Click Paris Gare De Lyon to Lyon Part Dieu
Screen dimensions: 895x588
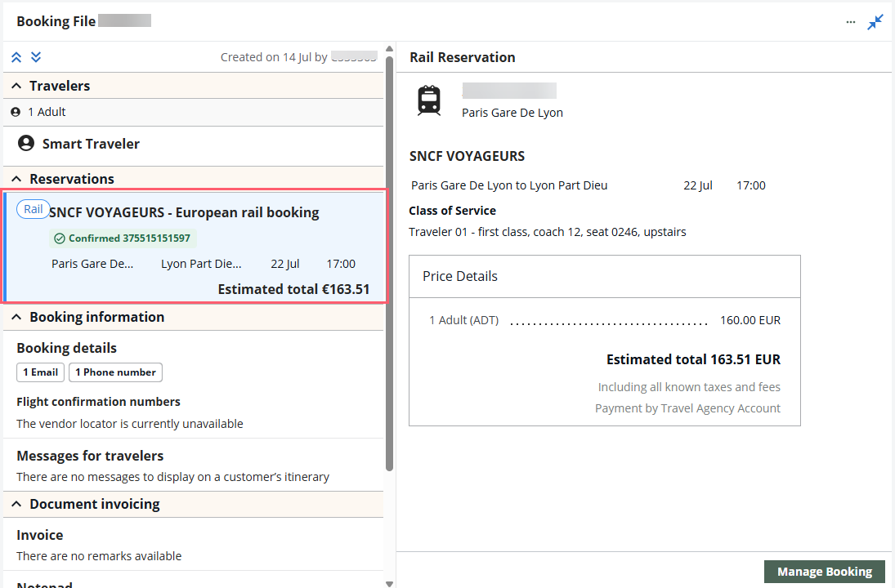(509, 185)
